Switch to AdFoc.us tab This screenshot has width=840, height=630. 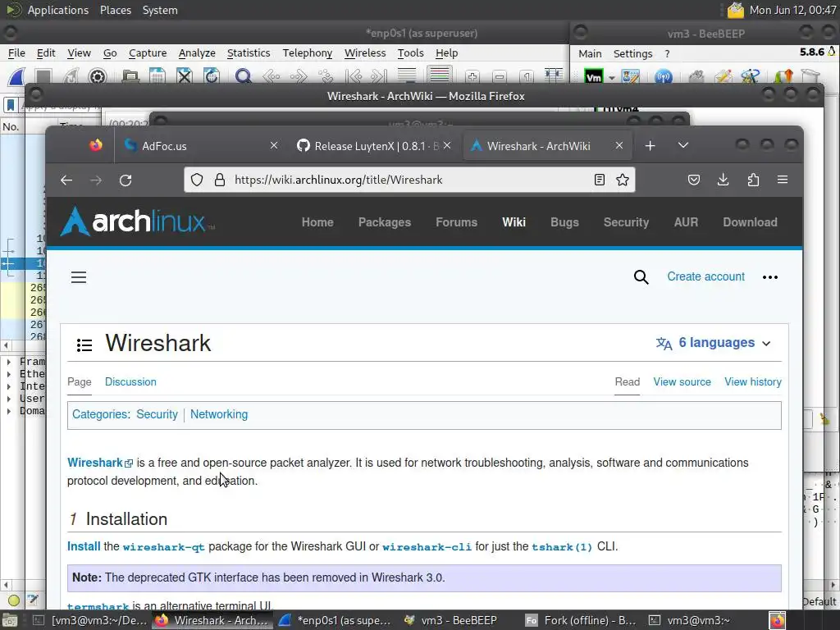tap(199, 146)
